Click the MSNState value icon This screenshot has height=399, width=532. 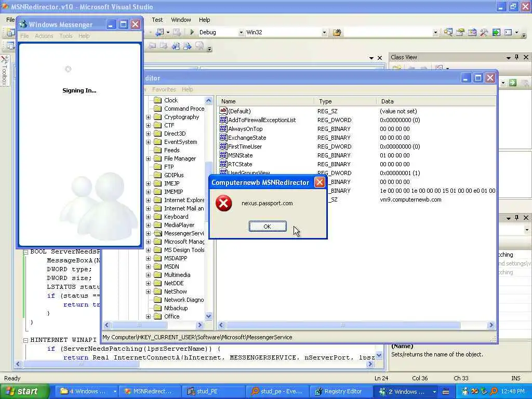coord(223,155)
